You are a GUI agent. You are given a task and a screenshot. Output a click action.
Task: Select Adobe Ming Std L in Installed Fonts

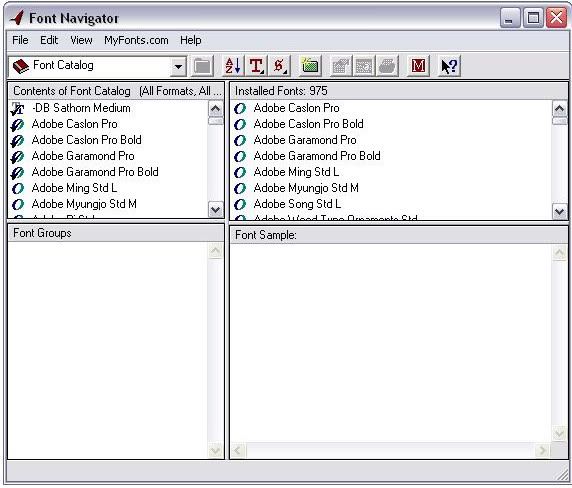click(296, 172)
